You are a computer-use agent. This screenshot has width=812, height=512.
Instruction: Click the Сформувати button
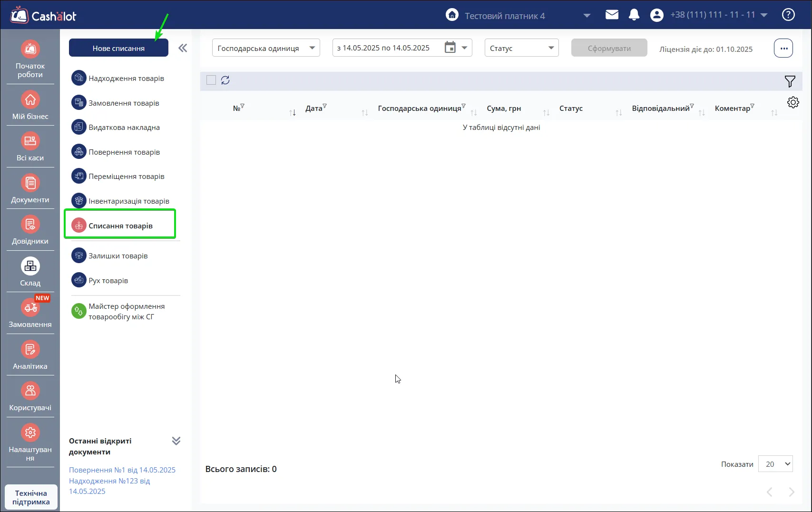[609, 48]
